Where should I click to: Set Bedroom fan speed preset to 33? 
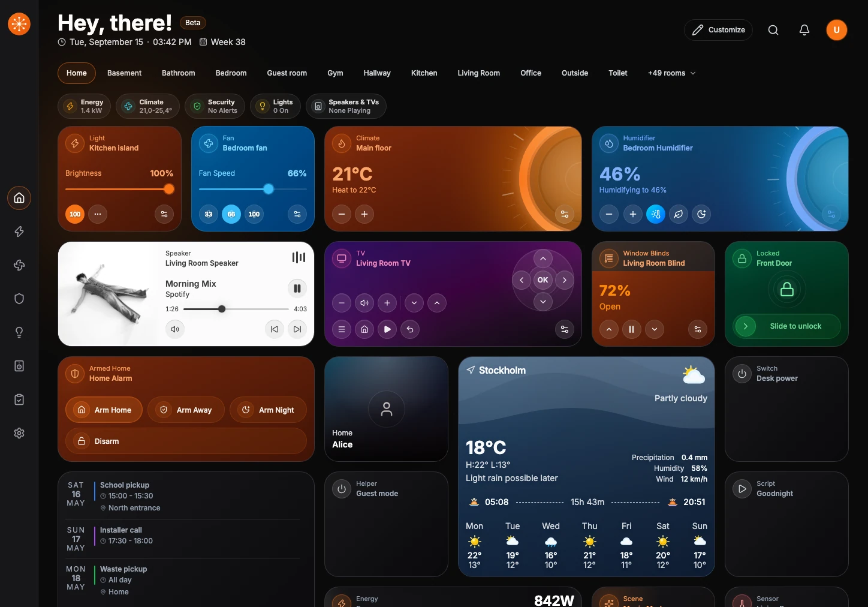tap(209, 214)
